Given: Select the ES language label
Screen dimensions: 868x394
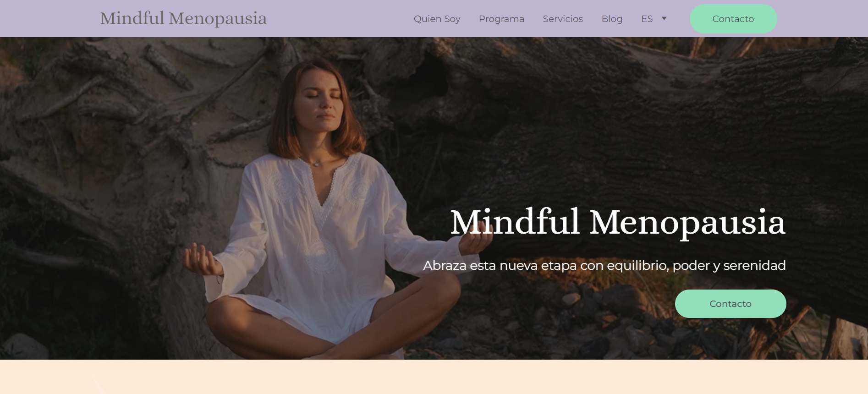Looking at the screenshot, I should coord(647,19).
